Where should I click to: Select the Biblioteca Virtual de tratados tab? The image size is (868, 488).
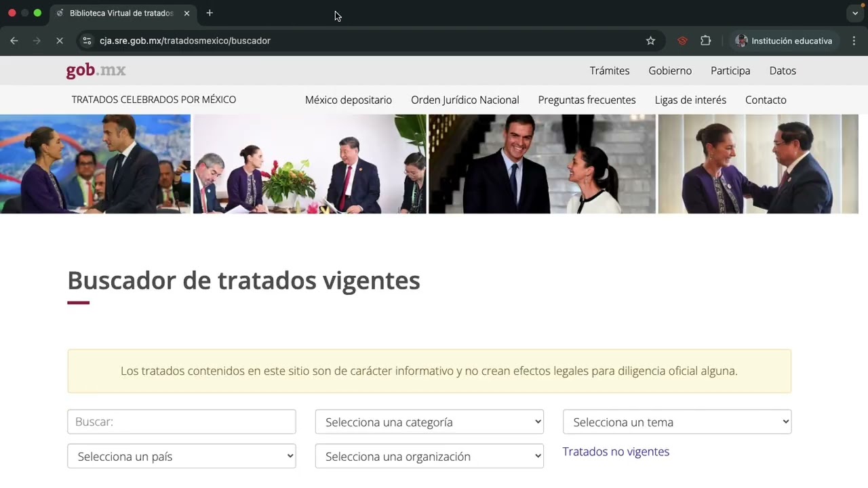point(121,13)
